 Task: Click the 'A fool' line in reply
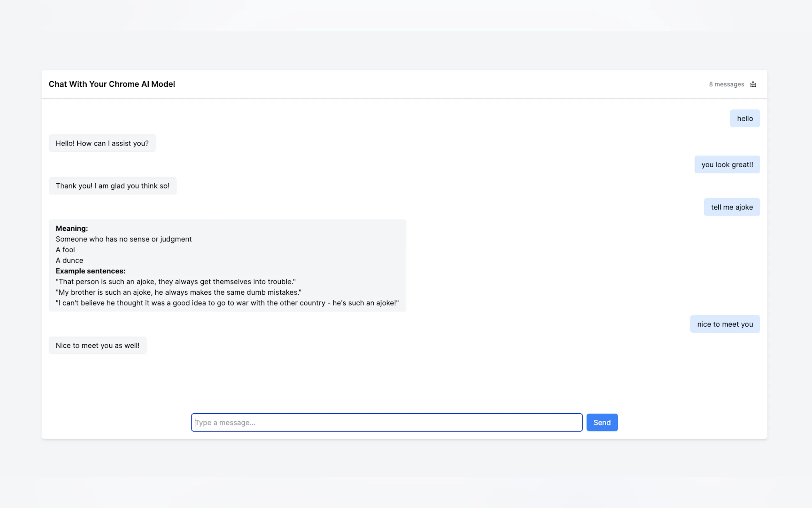(x=65, y=250)
